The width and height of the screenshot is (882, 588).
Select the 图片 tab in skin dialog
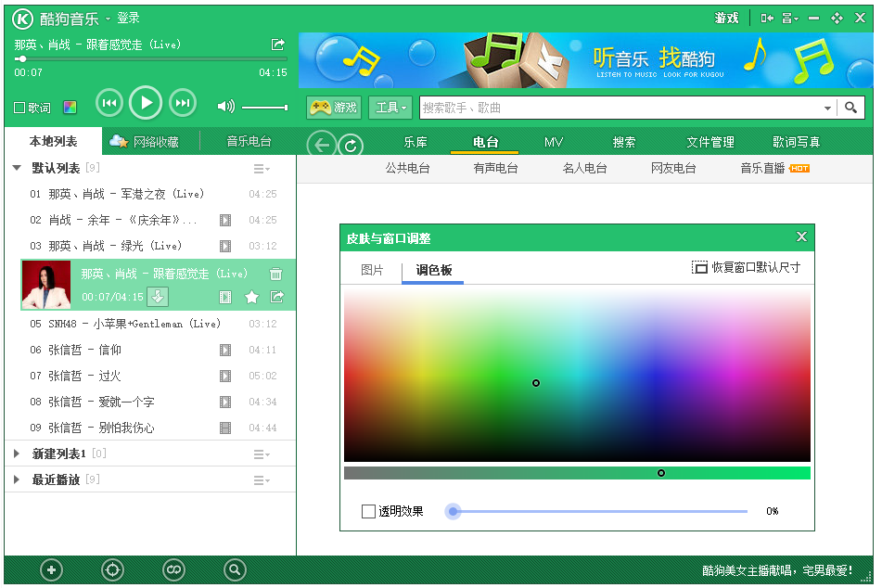click(x=371, y=270)
